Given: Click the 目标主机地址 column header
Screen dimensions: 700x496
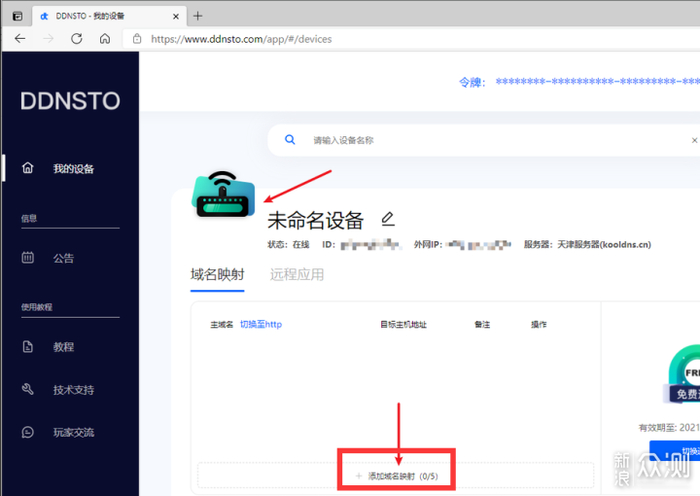Looking at the screenshot, I should pyautogui.click(x=403, y=325).
